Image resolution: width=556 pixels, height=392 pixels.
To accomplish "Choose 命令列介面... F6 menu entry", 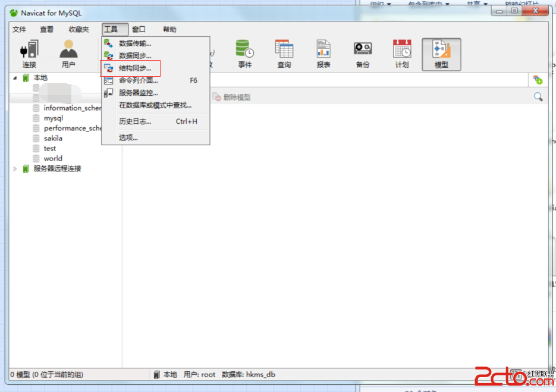I will point(156,80).
